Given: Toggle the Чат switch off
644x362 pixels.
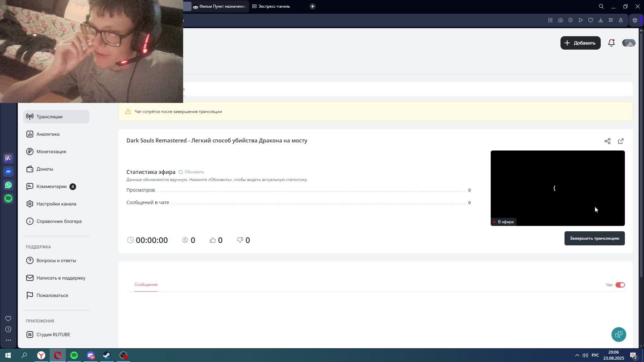Looking at the screenshot, I should 620,285.
